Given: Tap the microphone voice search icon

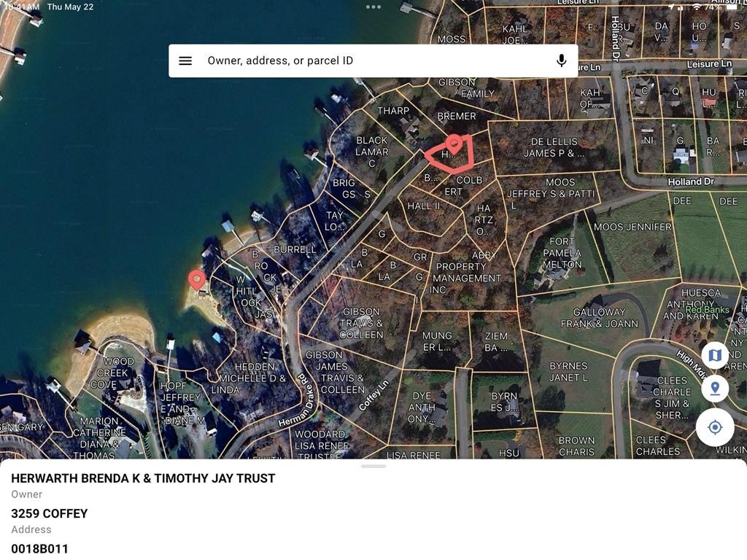Looking at the screenshot, I should pos(561,61).
